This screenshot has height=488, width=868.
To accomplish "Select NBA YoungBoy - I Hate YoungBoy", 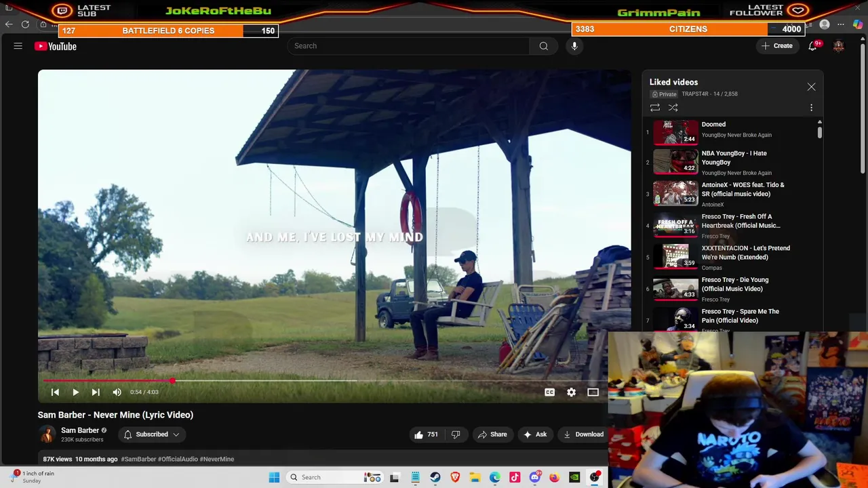I will coord(734,158).
